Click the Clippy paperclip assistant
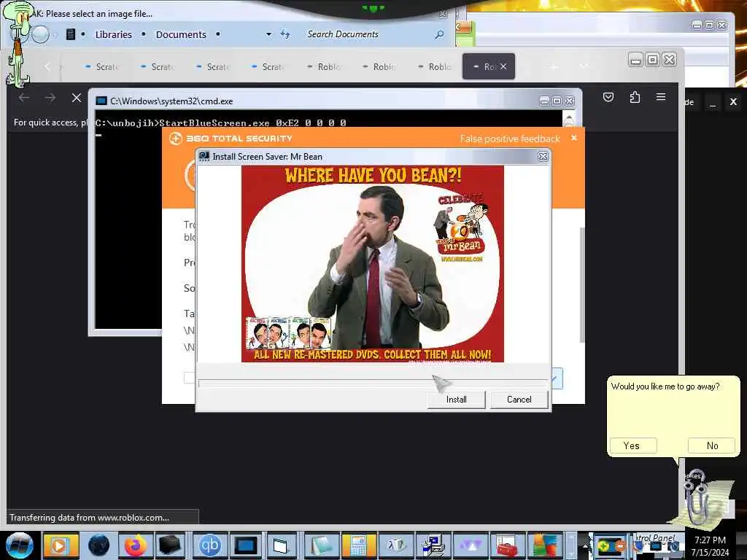This screenshot has height=560, width=747. 698,497
